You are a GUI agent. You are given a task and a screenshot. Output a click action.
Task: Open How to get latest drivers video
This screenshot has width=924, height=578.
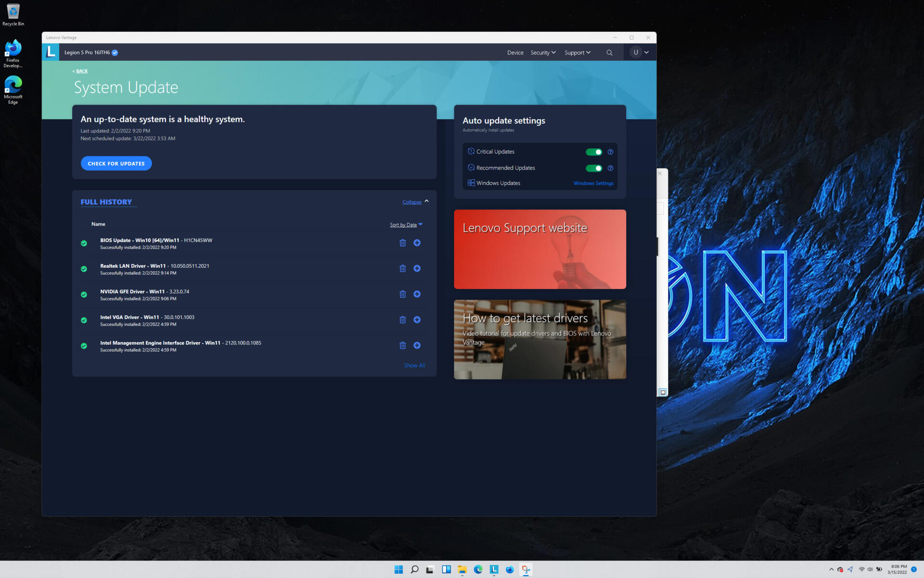540,340
